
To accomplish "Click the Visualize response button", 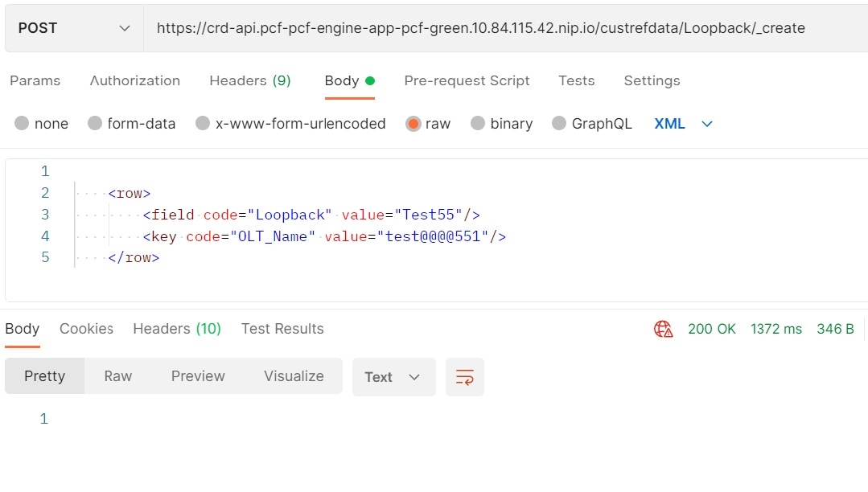I will (x=294, y=376).
